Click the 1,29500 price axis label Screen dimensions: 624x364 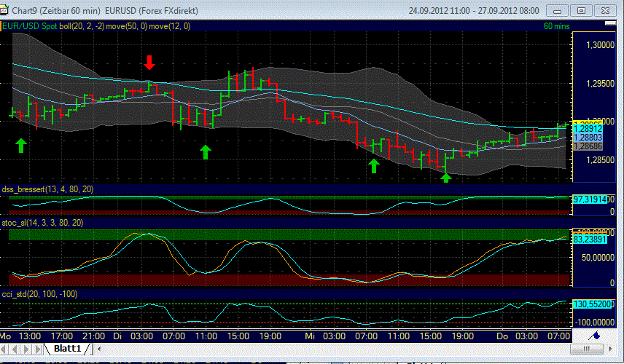(600, 84)
